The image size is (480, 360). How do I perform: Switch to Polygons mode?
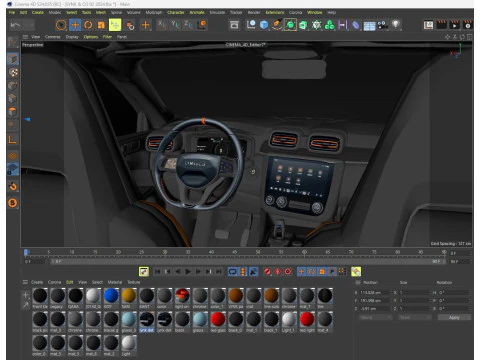(13, 112)
